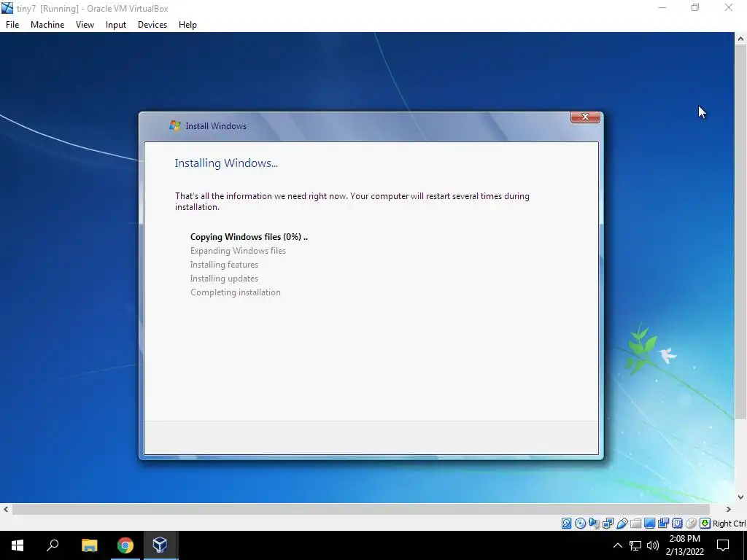Open the File menu
Image resolution: width=747 pixels, height=560 pixels.
[x=12, y=25]
